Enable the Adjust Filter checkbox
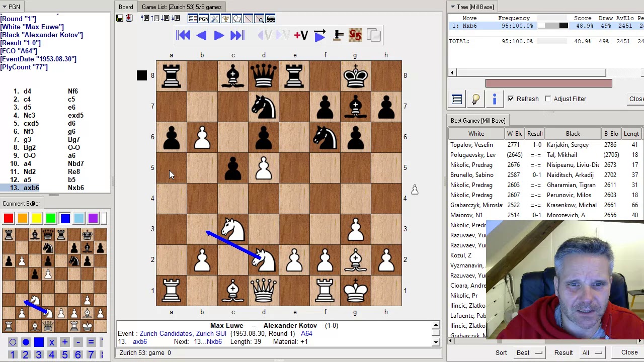This screenshot has height=362, width=644. pos(548,99)
